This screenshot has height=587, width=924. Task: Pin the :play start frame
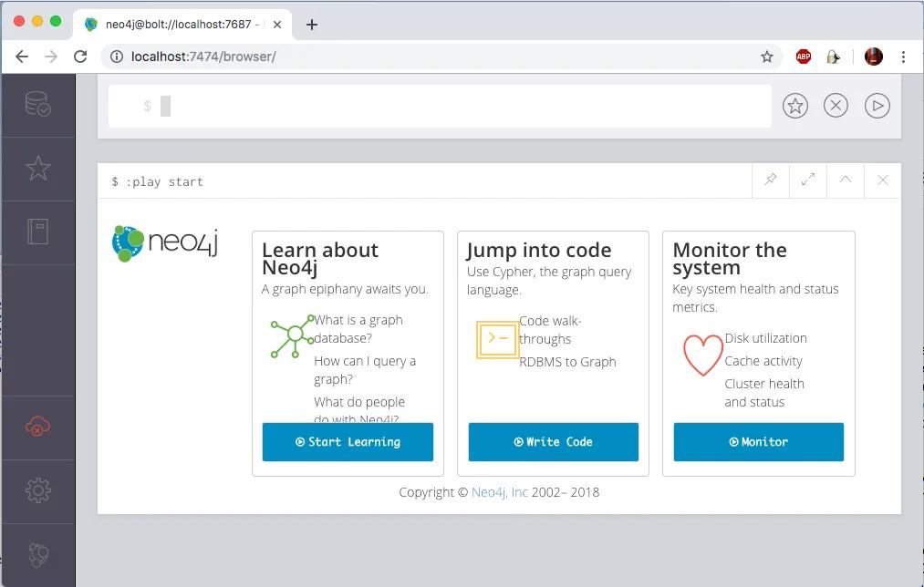click(771, 180)
